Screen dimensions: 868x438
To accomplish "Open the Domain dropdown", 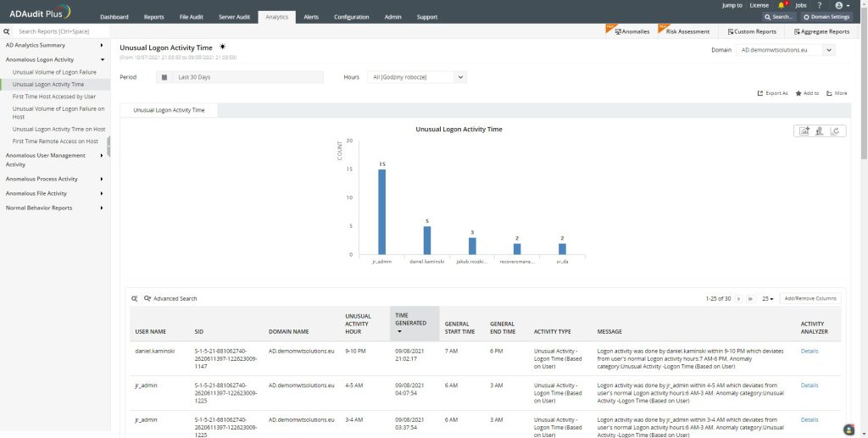I will point(828,50).
